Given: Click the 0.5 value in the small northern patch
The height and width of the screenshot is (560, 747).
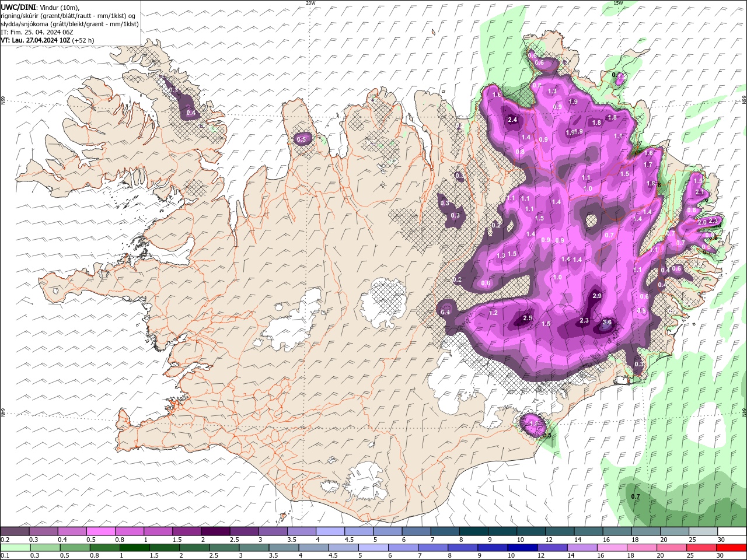Looking at the screenshot, I should pos(301,139).
